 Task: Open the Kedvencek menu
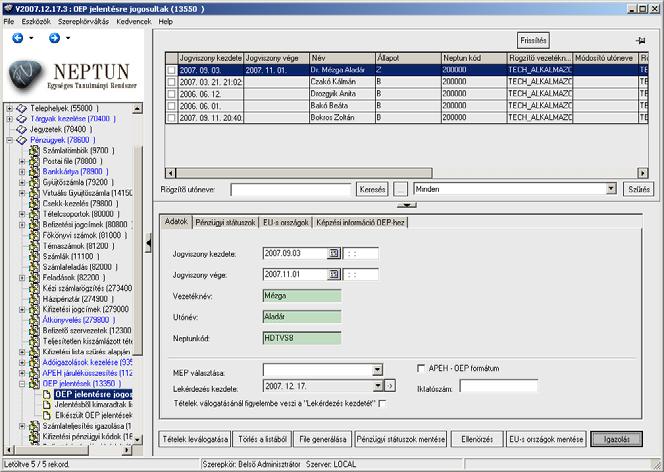click(134, 21)
